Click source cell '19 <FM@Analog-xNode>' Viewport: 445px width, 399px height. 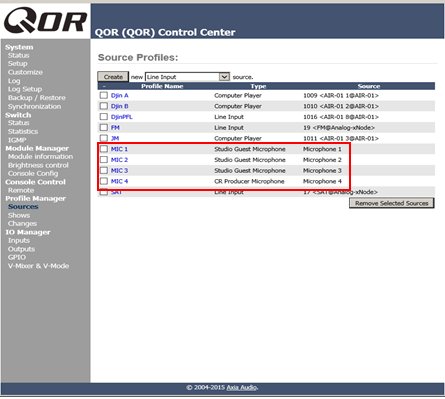[339, 127]
